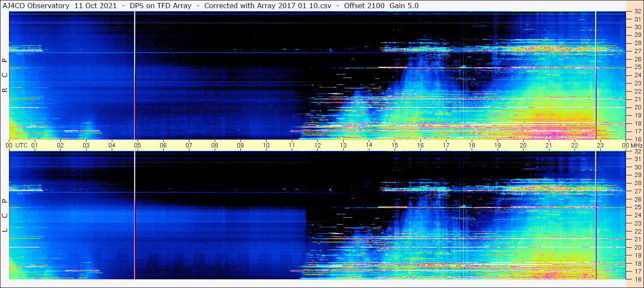
Task: Click the "07" hour tick label
Action: 189,145
